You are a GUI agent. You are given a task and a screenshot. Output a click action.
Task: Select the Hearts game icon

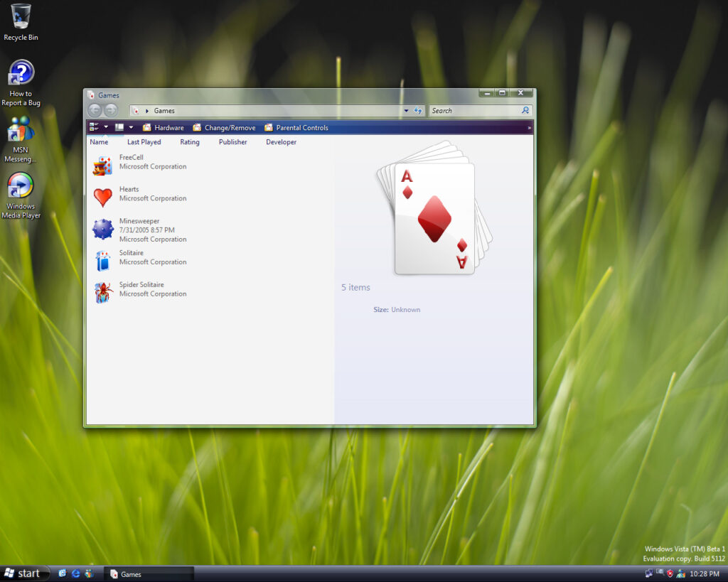(x=102, y=198)
